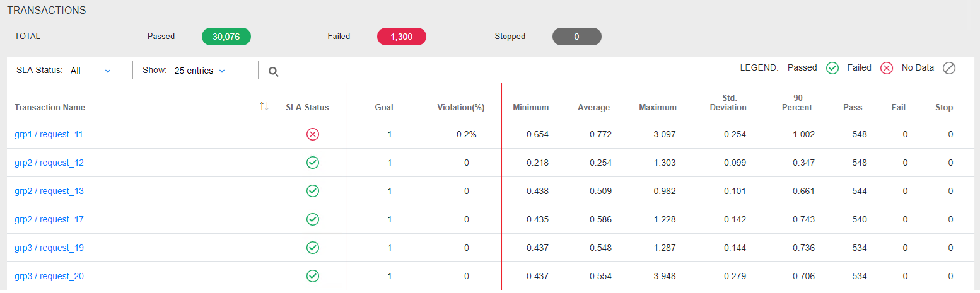
Task: Click the sort arrows on Transaction Name
Action: (264, 107)
